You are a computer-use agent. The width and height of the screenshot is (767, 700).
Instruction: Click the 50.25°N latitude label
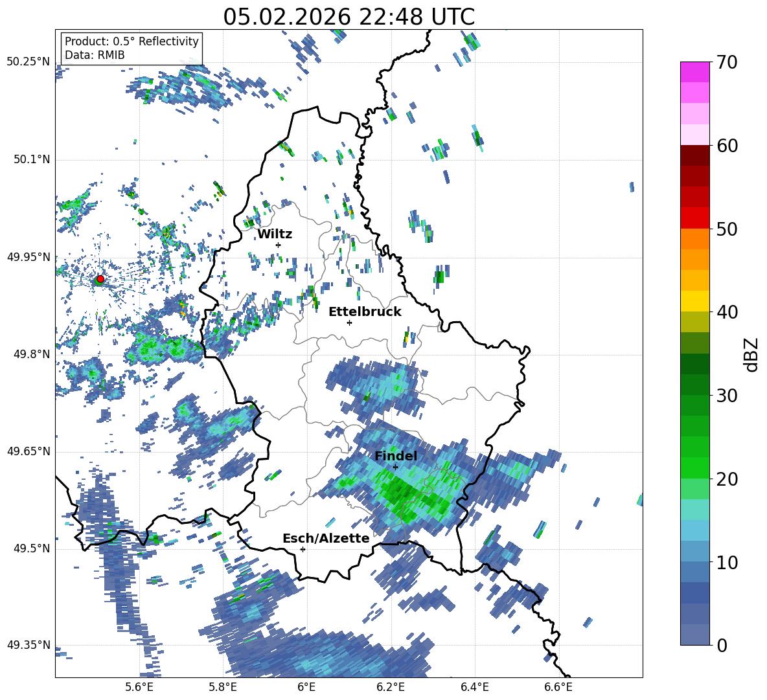pyautogui.click(x=29, y=62)
